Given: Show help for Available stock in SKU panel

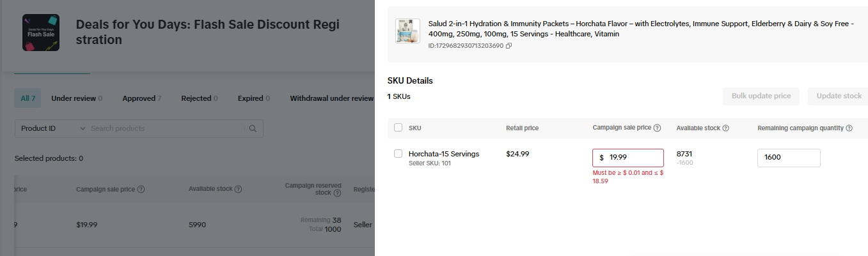Looking at the screenshot, I should click(726, 128).
